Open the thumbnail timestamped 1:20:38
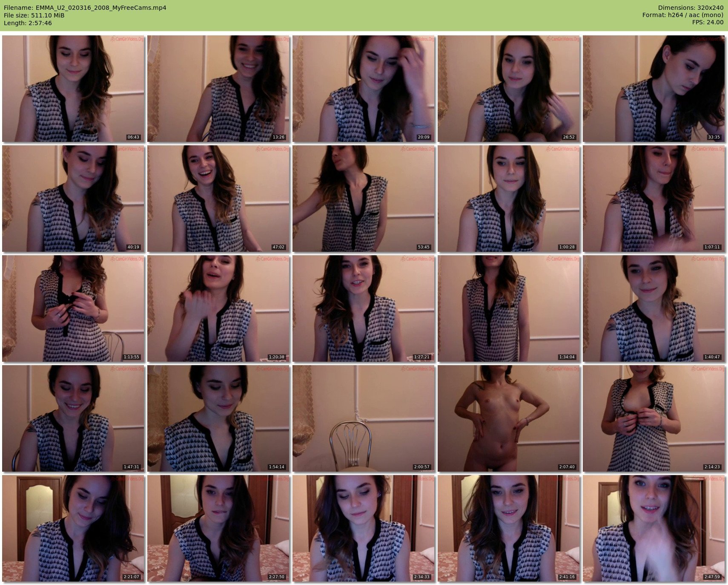Viewport: 728px width, 585px height. 218,308
